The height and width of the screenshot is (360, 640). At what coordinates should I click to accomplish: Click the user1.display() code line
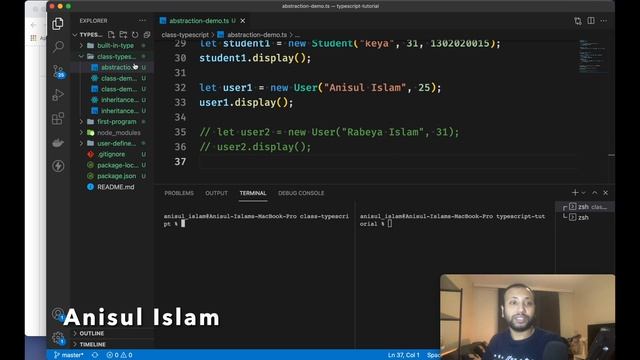coord(246,102)
